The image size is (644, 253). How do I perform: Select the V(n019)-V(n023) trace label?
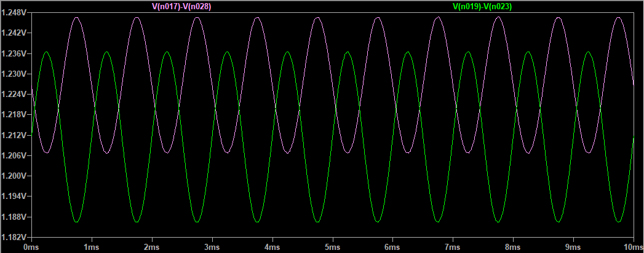point(482,7)
